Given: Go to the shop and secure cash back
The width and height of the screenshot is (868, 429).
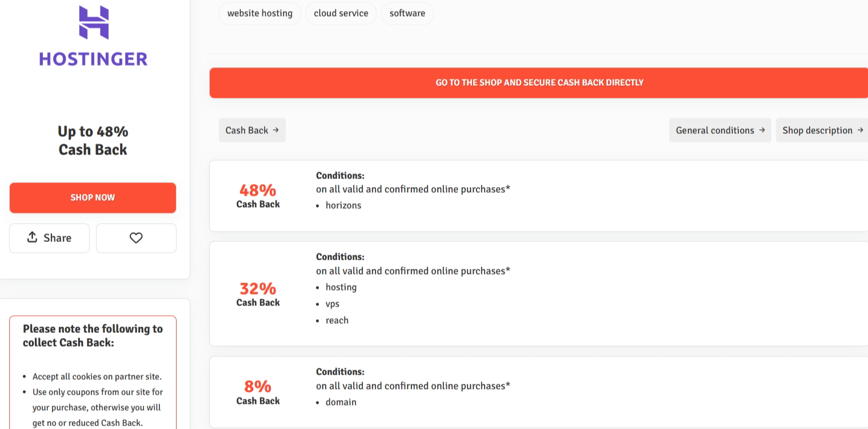Looking at the screenshot, I should (539, 83).
